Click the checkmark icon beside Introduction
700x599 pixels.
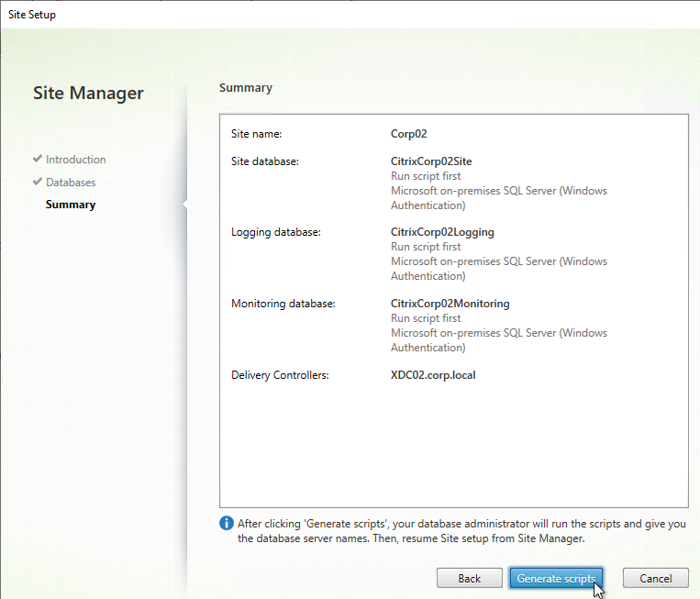(x=37, y=159)
